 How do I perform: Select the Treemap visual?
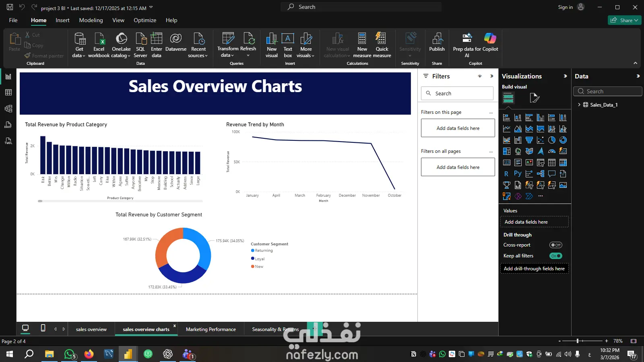coord(507,151)
